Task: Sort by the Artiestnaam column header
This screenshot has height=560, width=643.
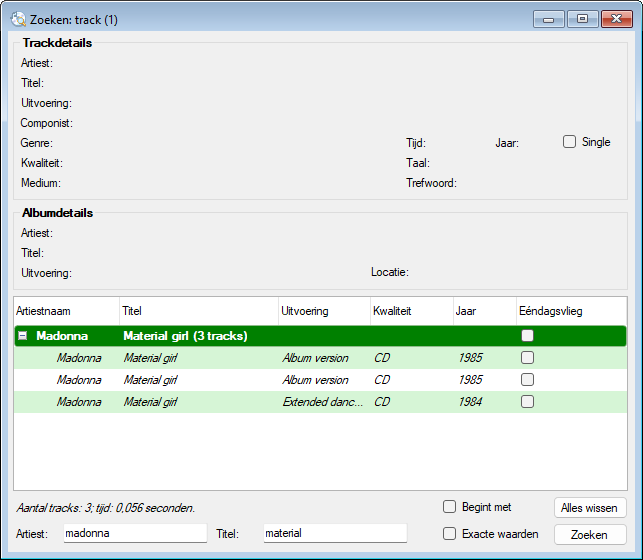Action: click(x=67, y=311)
